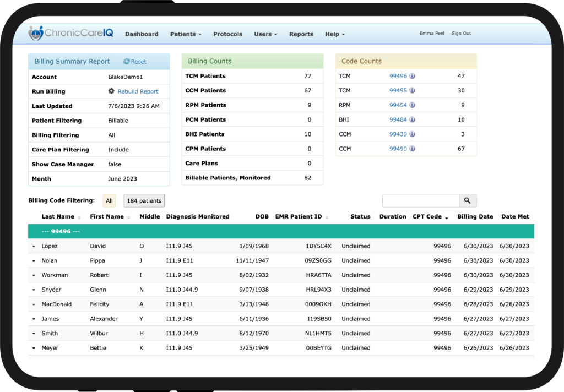Click the Billable Patients, Monitored row
The width and height of the screenshot is (564, 392).
point(252,178)
